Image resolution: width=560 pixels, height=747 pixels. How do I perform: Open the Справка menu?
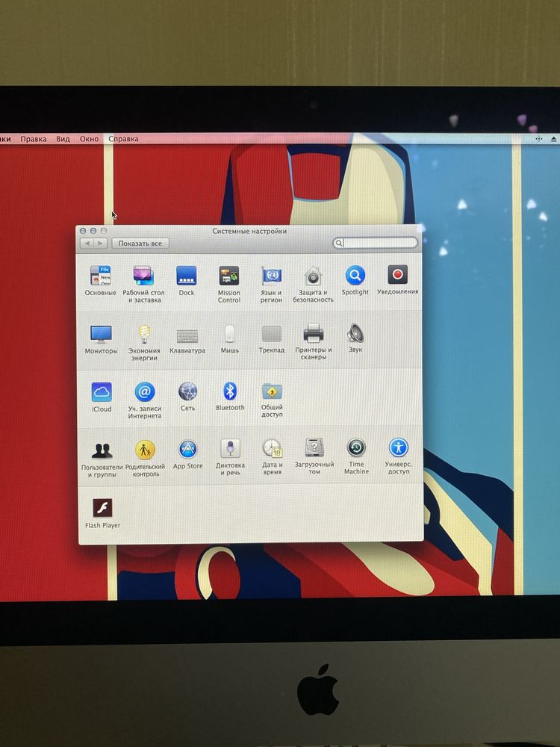(x=123, y=139)
